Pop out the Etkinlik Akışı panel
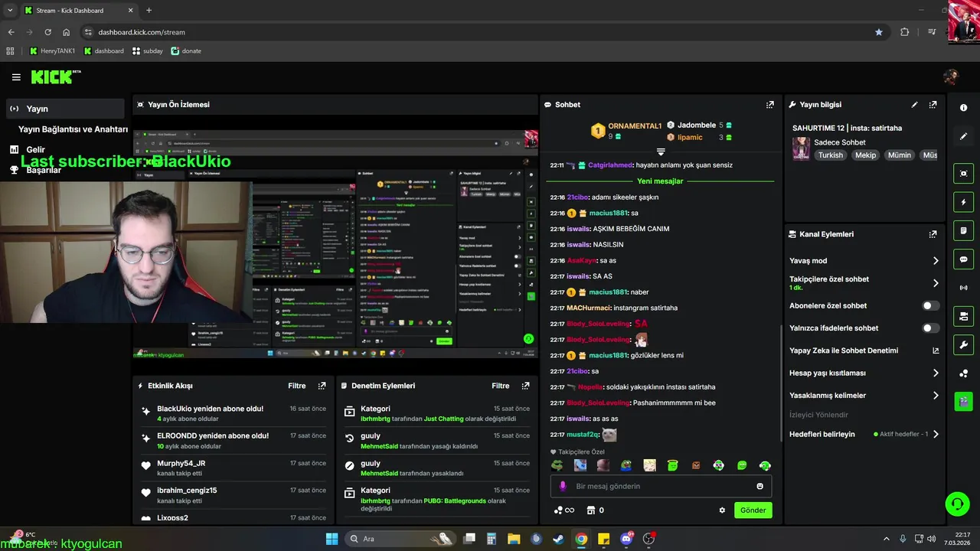Viewport: 980px width, 551px height. tap(322, 386)
